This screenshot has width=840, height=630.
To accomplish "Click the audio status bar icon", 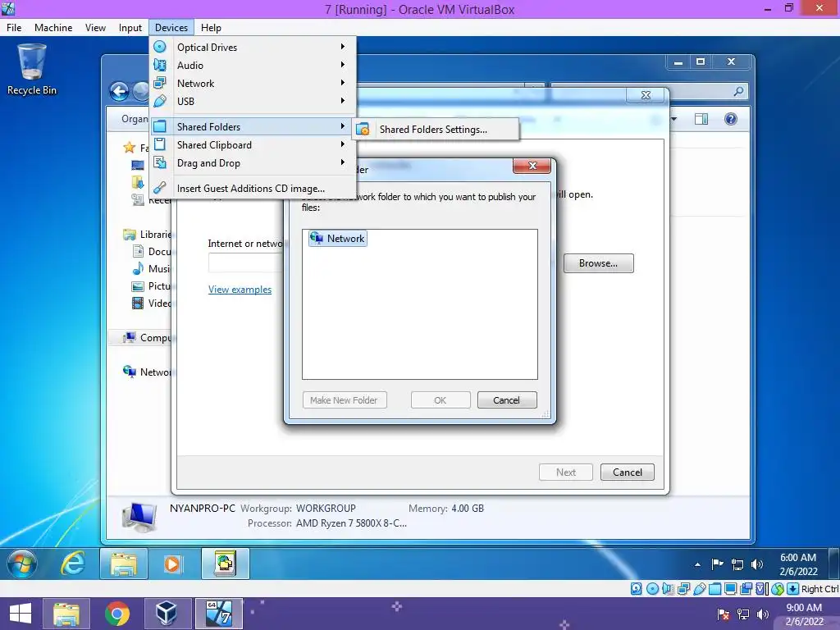I will (668, 589).
